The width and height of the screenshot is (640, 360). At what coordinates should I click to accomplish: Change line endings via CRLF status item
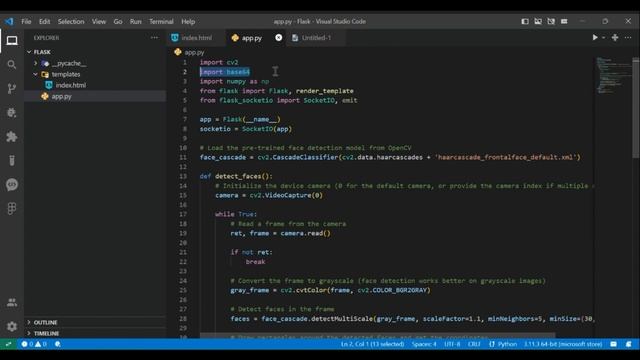[474, 344]
